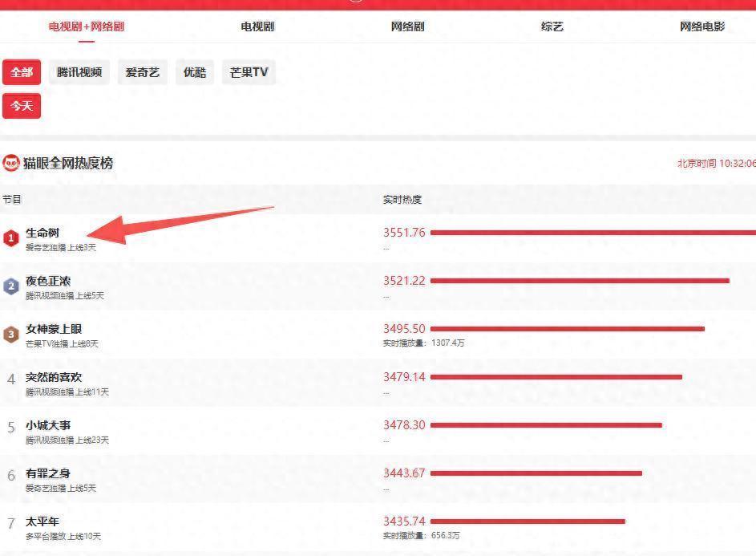Click the Maoyan cat logo icon
Screen dimensions: 756x556
11,164
